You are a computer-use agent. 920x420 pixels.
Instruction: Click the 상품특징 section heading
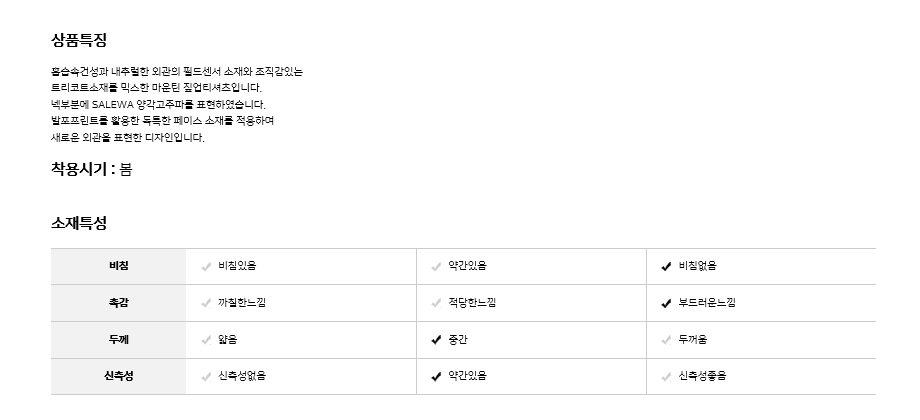pos(79,41)
